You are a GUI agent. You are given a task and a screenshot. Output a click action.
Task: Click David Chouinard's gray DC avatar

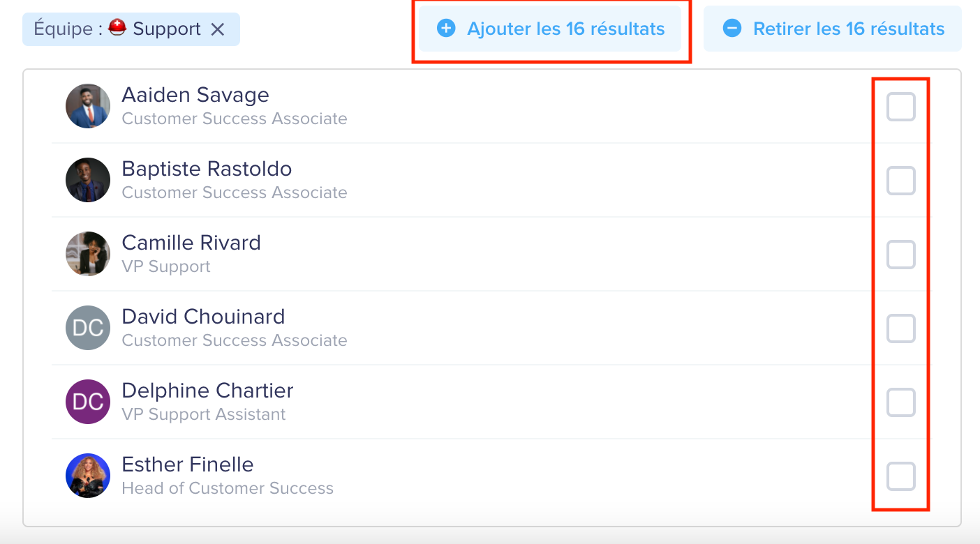(x=88, y=328)
